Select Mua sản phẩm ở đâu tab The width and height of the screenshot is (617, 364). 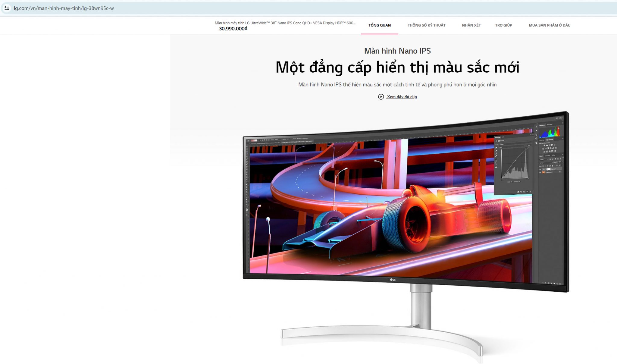(x=549, y=25)
